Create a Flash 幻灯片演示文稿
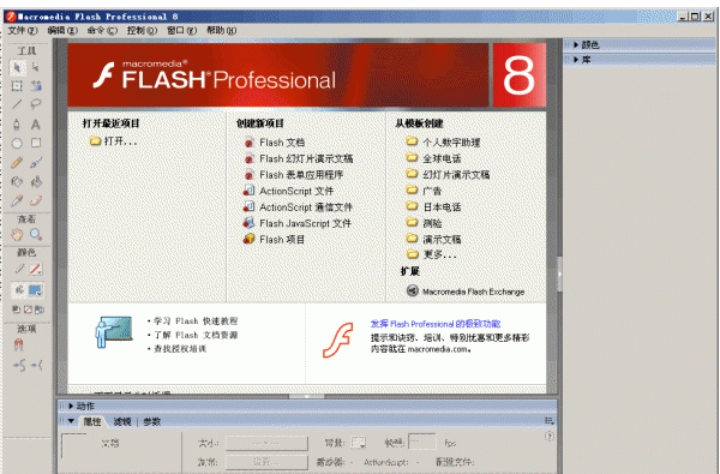The width and height of the screenshot is (720, 474). (298, 158)
